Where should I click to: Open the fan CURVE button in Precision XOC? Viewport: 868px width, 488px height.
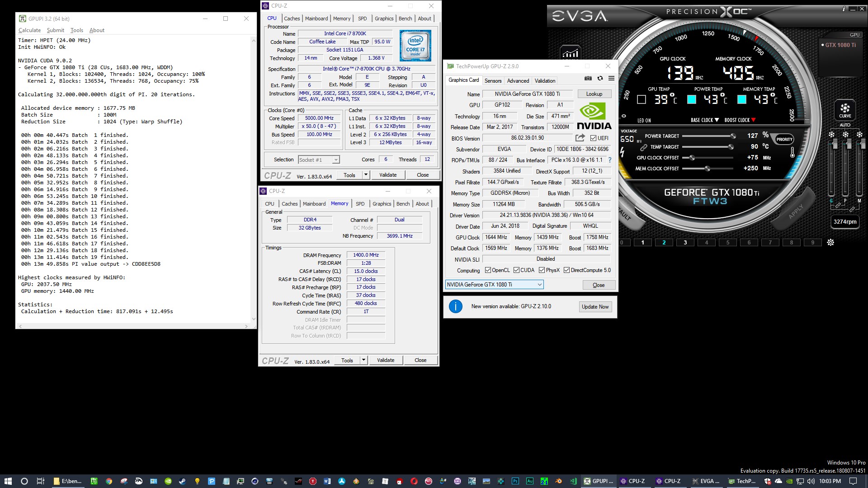845,110
